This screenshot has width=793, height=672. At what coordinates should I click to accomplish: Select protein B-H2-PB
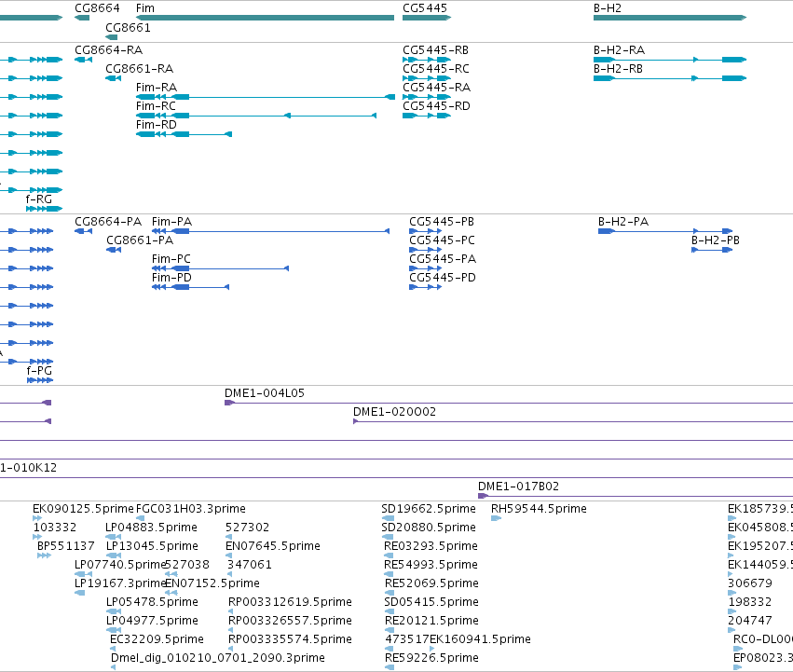[715, 240]
